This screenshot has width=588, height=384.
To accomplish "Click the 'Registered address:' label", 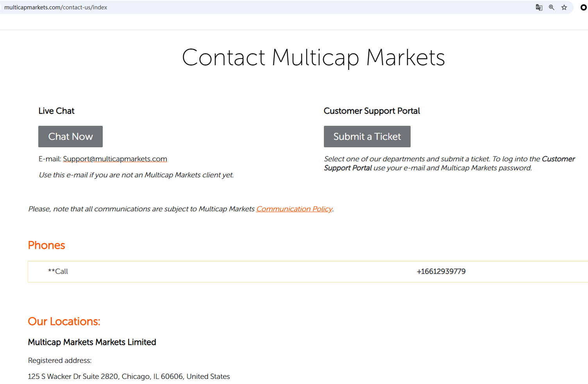I will [60, 361].
